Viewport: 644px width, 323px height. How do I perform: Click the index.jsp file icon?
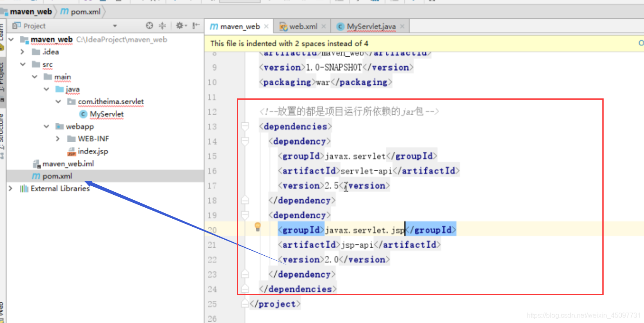pos(71,151)
